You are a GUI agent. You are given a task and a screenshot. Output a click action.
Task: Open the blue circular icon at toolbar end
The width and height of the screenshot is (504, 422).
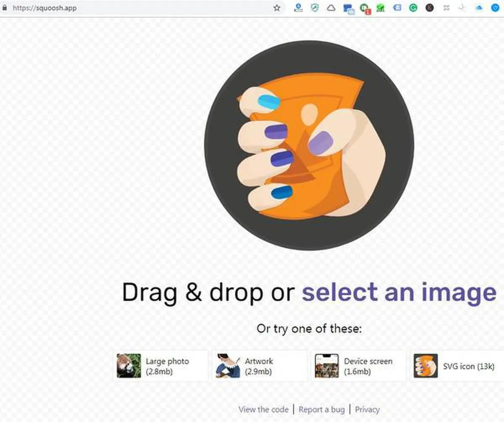(495, 8)
